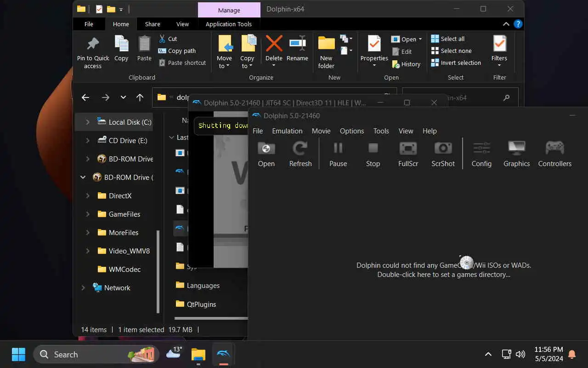The image size is (588, 368).
Task: Click Pin to Quick access in Explorer
Action: [x=93, y=52]
